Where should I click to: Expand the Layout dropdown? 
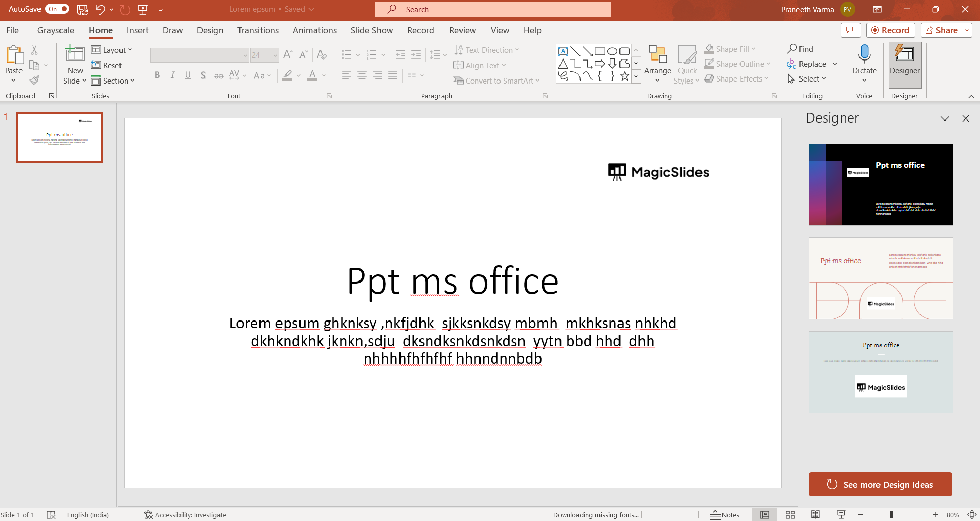(x=112, y=50)
